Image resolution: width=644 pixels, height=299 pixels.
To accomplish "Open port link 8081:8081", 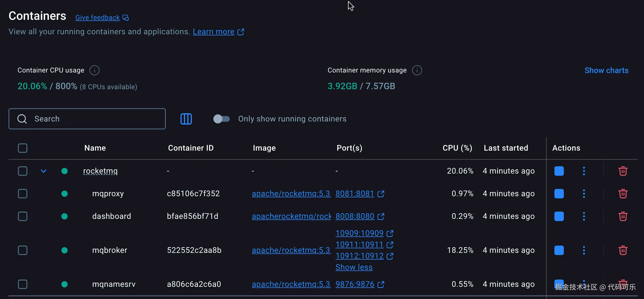I will pyautogui.click(x=355, y=194).
